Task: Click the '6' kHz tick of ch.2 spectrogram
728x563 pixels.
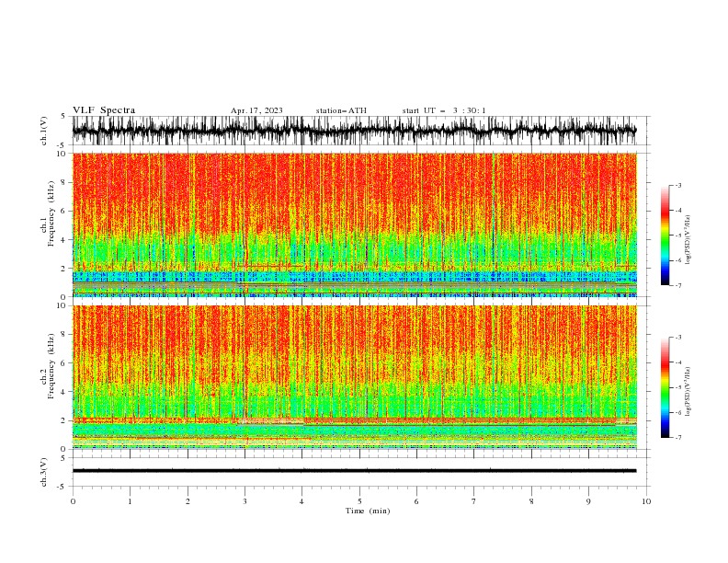Action: tap(63, 362)
